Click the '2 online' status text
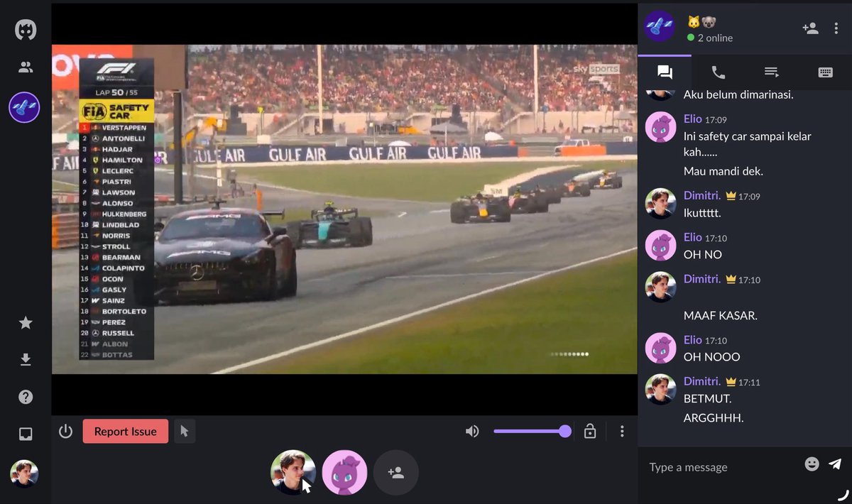The image size is (852, 504). (x=715, y=38)
